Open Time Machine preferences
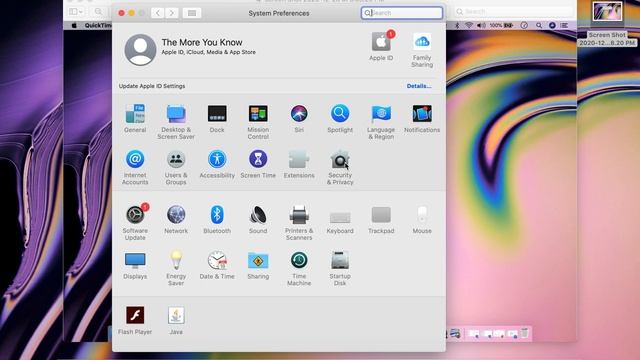640x360 pixels. [x=299, y=260]
